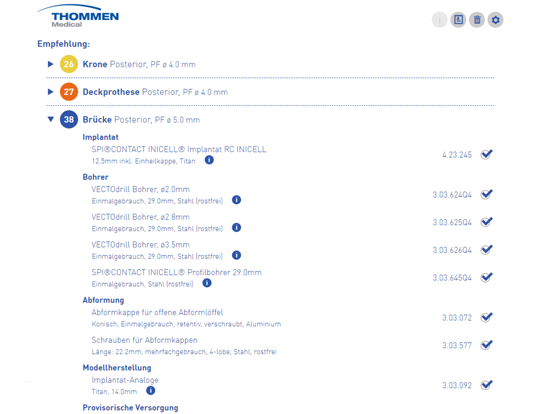The height and width of the screenshot is (414, 552).
Task: Open the document/catalog icon in top toolbar
Action: coord(458,20)
